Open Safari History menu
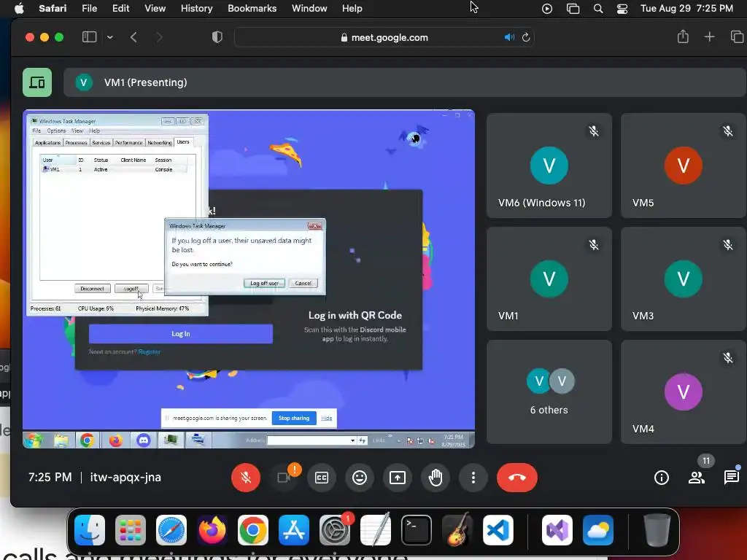 196,8
